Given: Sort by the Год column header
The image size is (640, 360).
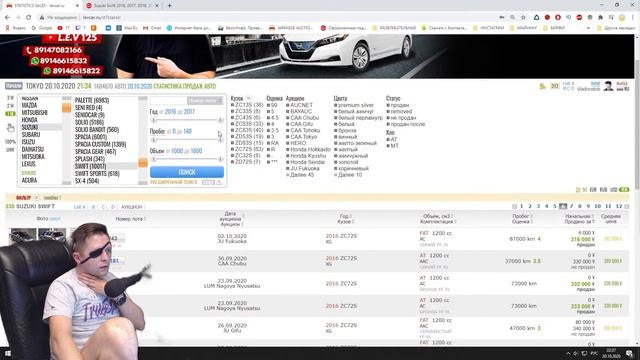Looking at the screenshot, I should coord(345,216).
